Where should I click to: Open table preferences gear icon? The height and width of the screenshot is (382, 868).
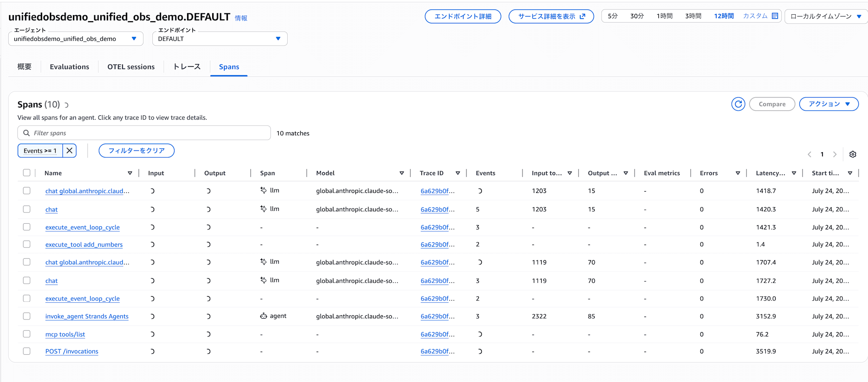(853, 154)
